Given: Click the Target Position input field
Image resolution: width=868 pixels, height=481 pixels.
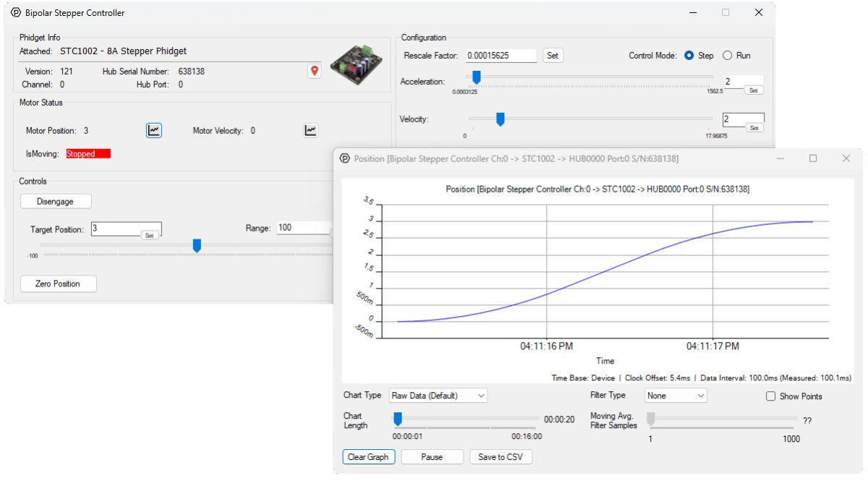Looking at the screenshot, I should pos(116,228).
